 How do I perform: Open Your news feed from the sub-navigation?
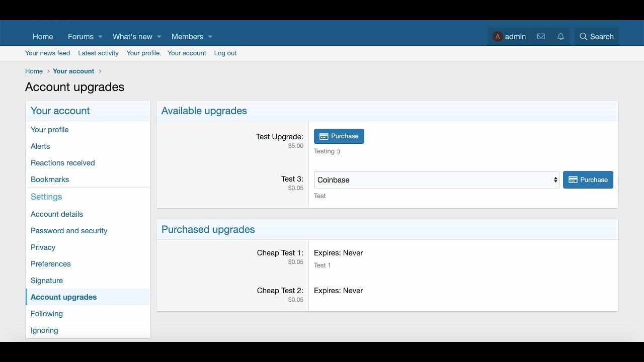[47, 53]
